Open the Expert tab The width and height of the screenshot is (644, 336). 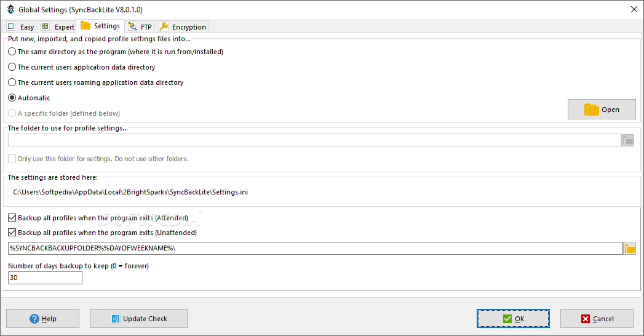pos(57,26)
